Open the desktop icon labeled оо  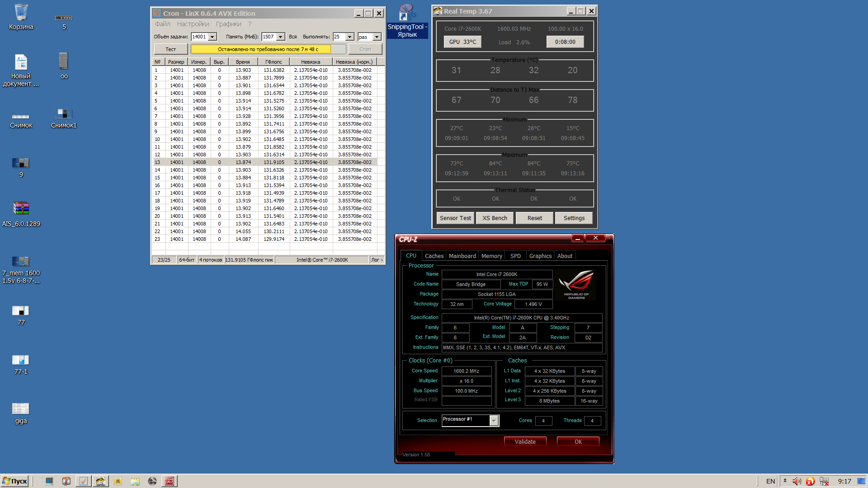point(64,66)
